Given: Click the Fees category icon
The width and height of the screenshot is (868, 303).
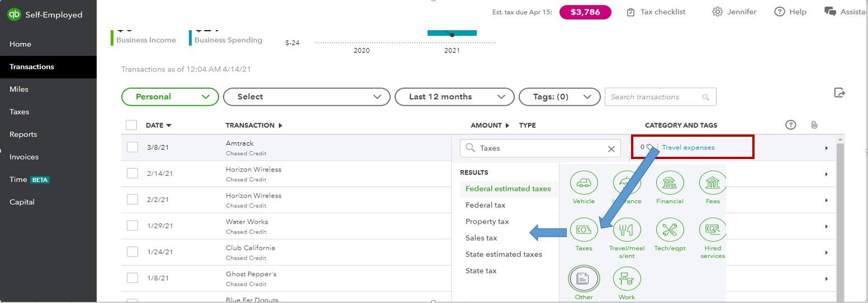Looking at the screenshot, I should (x=713, y=183).
